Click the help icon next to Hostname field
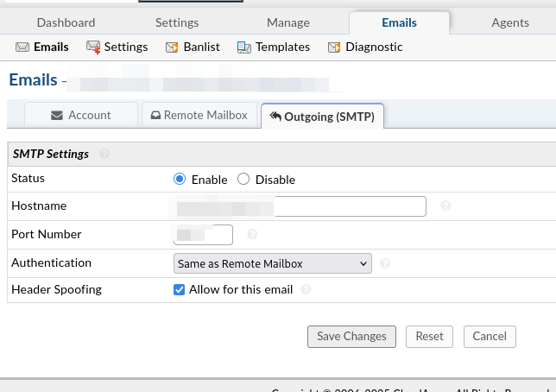Viewport: 556px width, 392px height. point(445,206)
